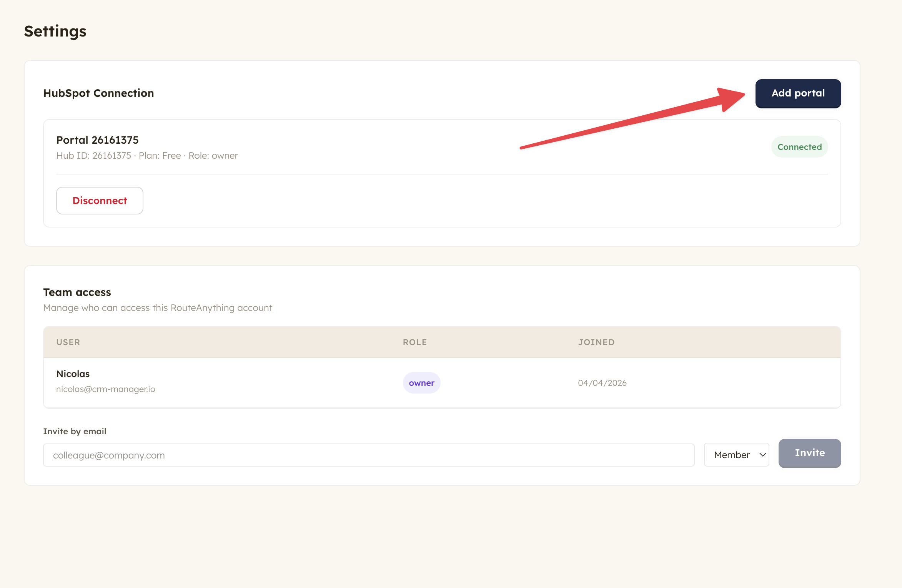This screenshot has height=588, width=902.
Task: Click the Add portal button
Action: point(798,93)
